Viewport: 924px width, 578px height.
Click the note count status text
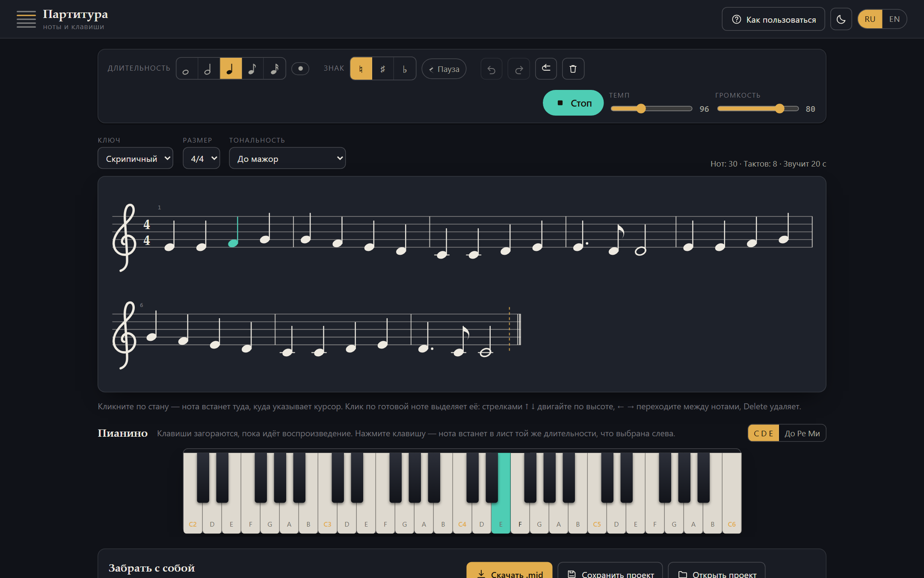(x=768, y=164)
